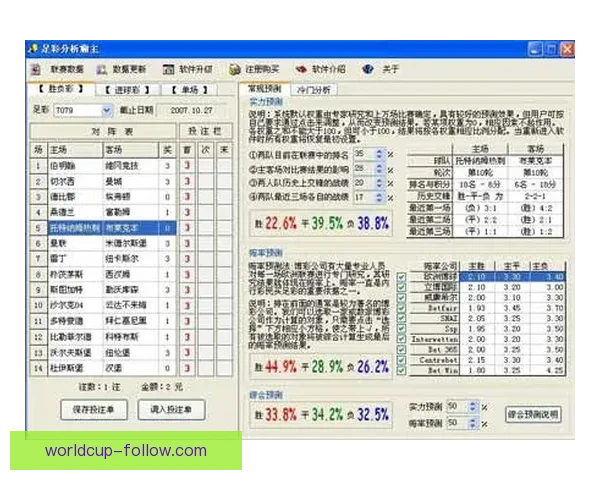Click Bet Win home-win odds 1.80

tap(476, 370)
